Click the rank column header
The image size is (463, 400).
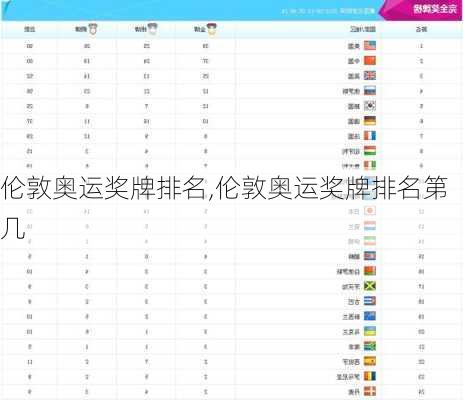(421, 29)
